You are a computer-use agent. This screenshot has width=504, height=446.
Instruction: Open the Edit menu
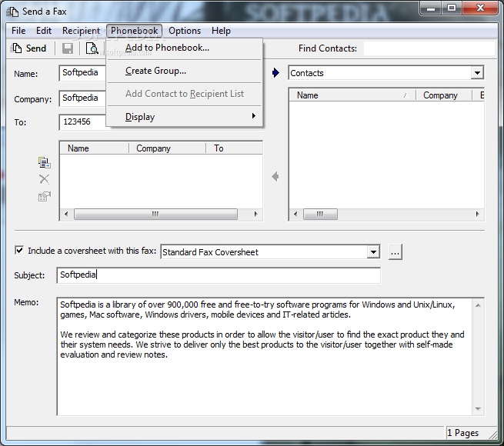44,31
